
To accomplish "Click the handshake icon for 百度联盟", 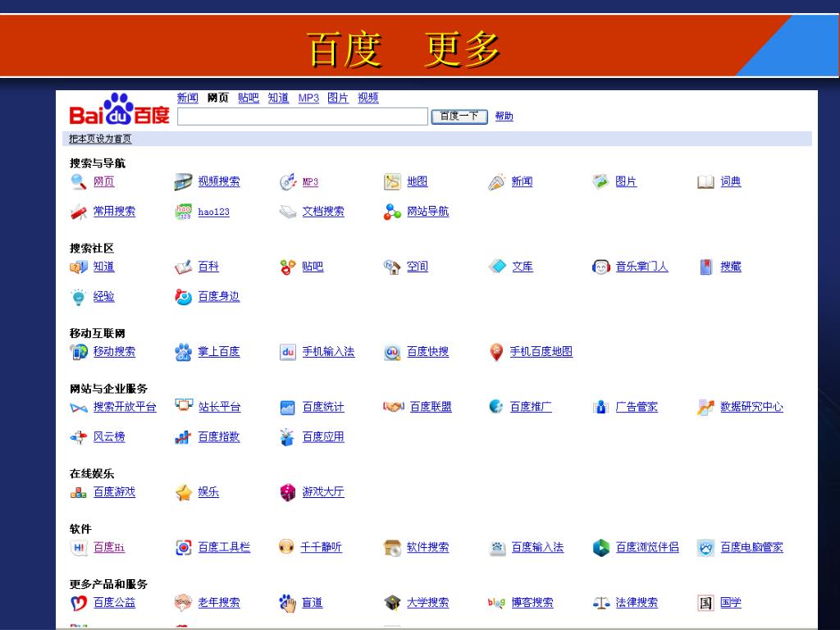I will point(393,407).
